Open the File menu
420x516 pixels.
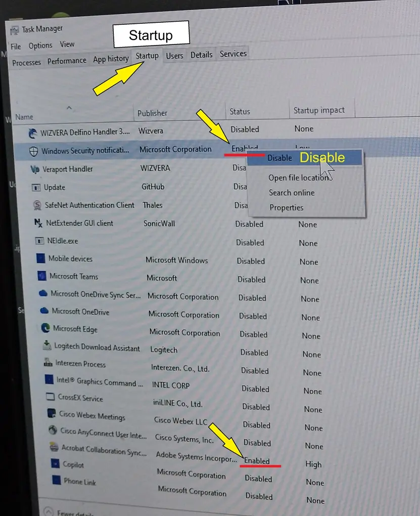tap(16, 47)
